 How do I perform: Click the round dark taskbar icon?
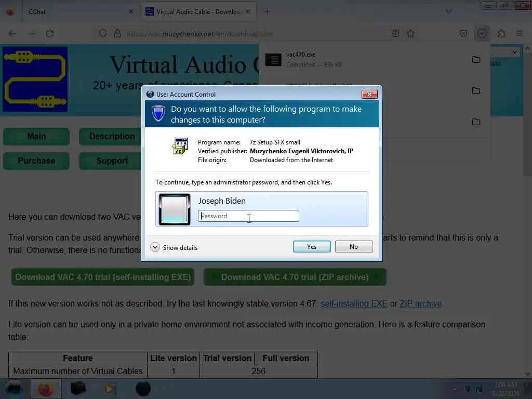tap(143, 389)
